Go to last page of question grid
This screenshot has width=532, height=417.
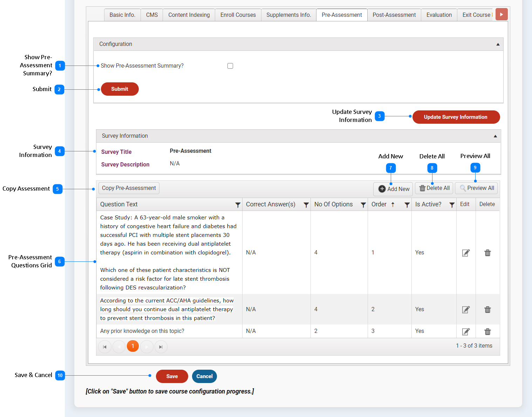click(x=161, y=347)
